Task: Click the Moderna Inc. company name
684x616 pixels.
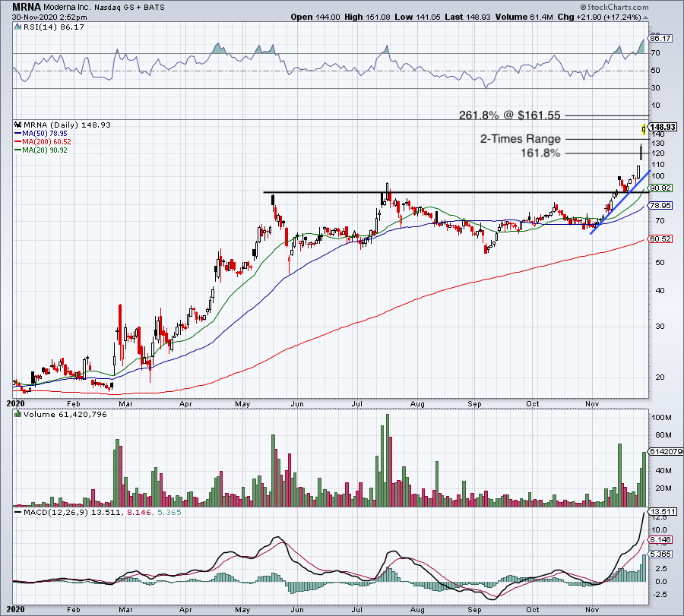Action: [67, 8]
